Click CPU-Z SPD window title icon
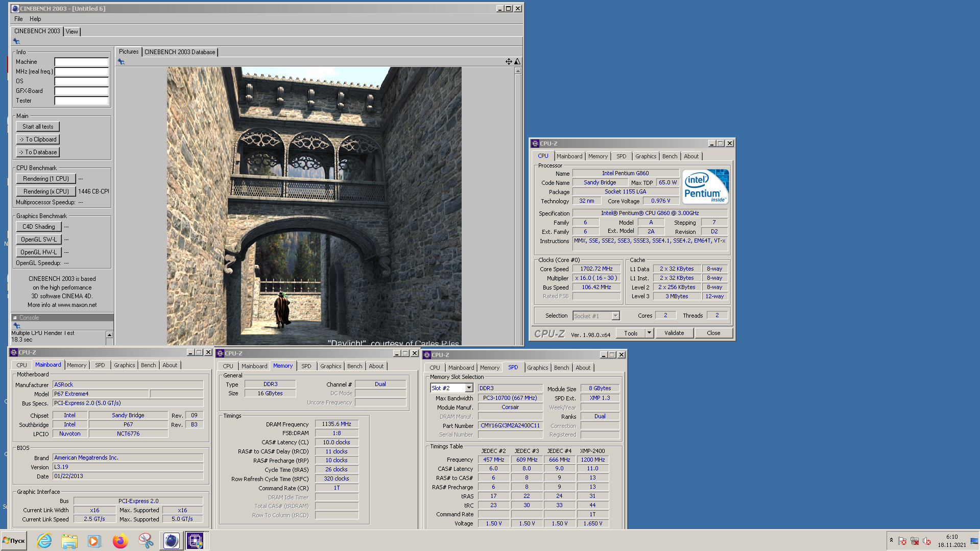Image resolution: width=980 pixels, height=551 pixels. [x=427, y=355]
